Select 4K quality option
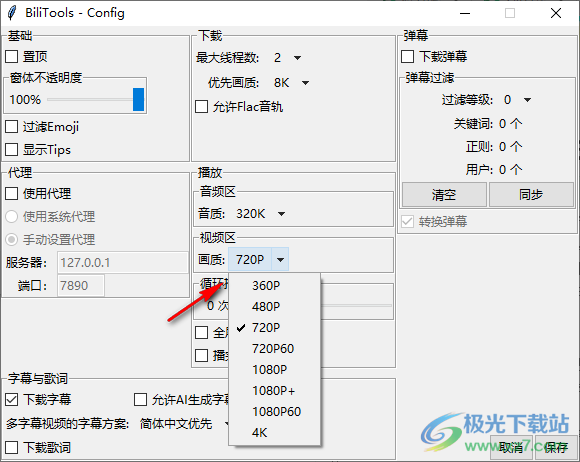This screenshot has width=580, height=462. point(274,433)
